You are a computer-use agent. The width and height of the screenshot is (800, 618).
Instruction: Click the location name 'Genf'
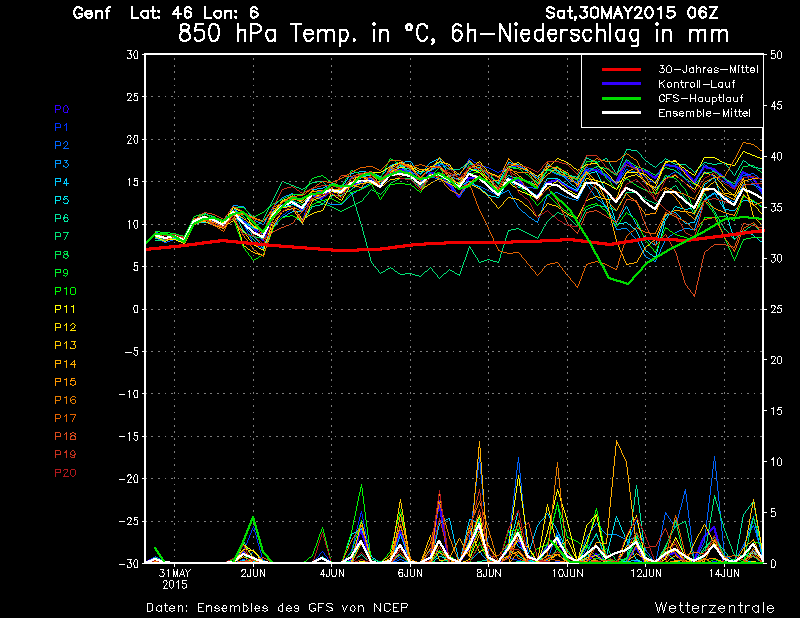click(91, 13)
